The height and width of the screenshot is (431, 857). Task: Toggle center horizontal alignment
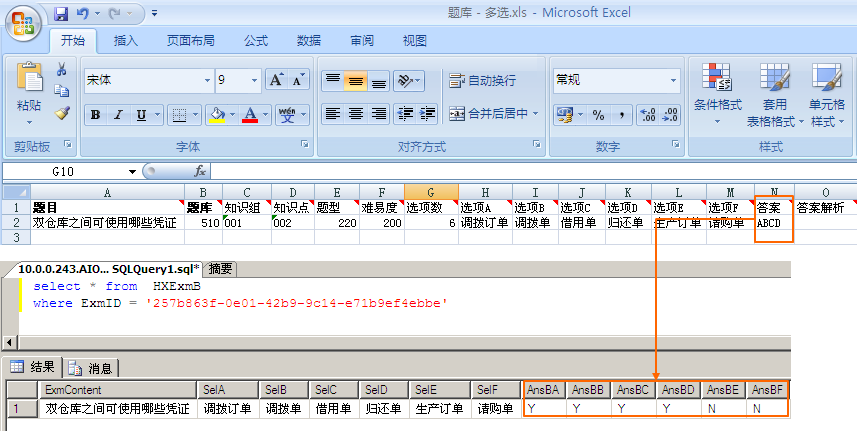click(355, 114)
